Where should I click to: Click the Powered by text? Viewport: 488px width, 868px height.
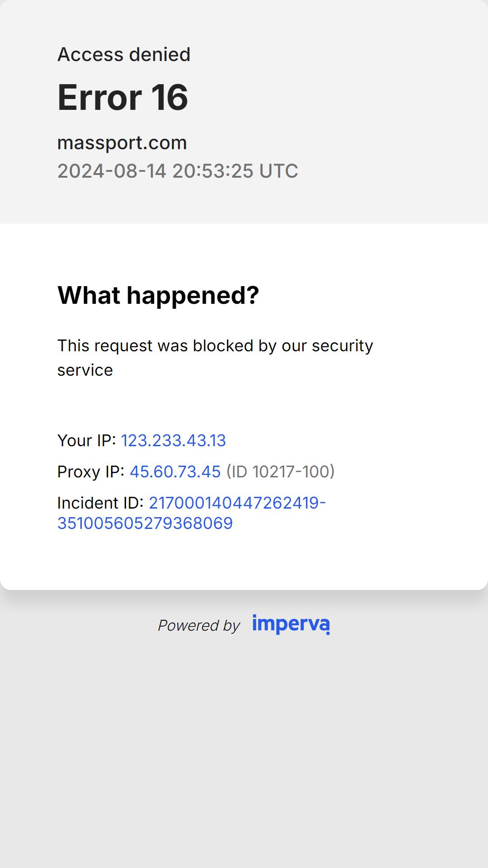click(199, 625)
